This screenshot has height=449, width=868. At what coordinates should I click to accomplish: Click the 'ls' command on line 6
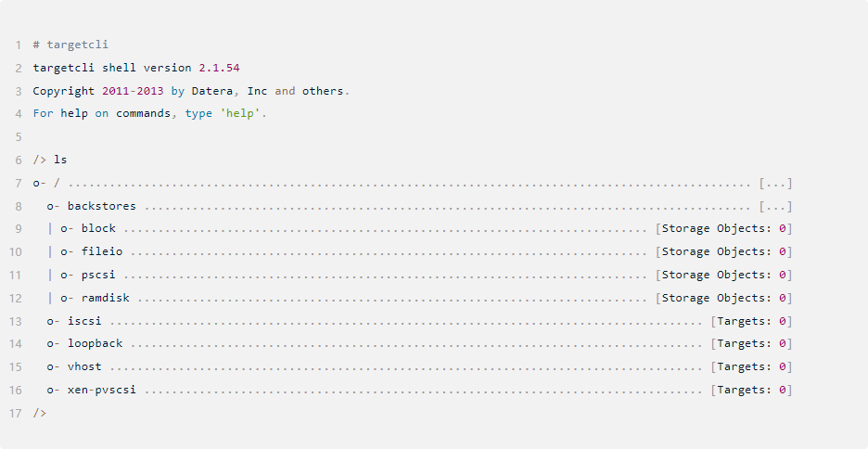coord(60,160)
